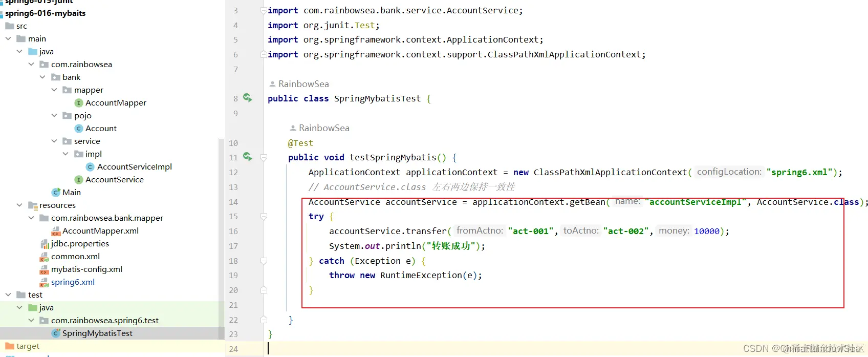This screenshot has height=357, width=868.
Task: Collapse the impl package node
Action: pyautogui.click(x=66, y=154)
